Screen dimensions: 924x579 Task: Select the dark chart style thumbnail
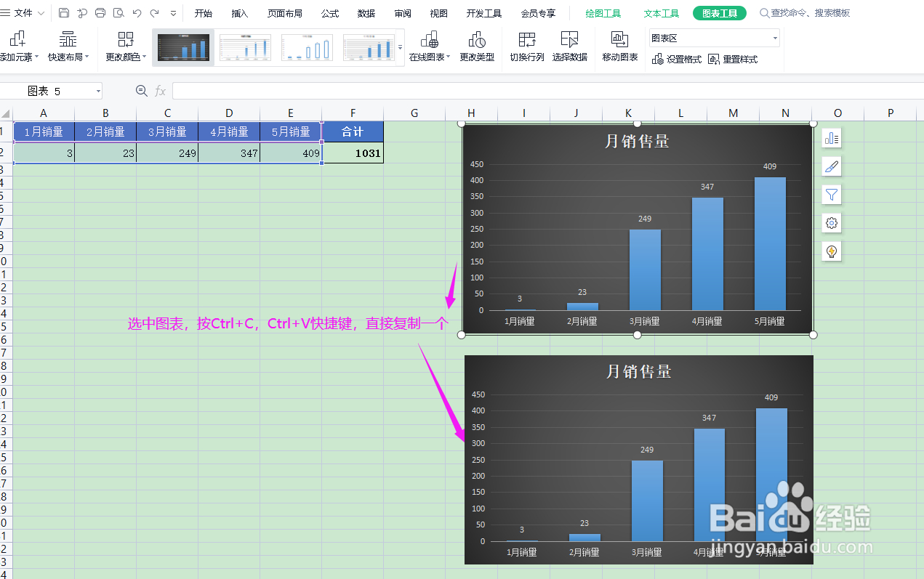[183, 47]
